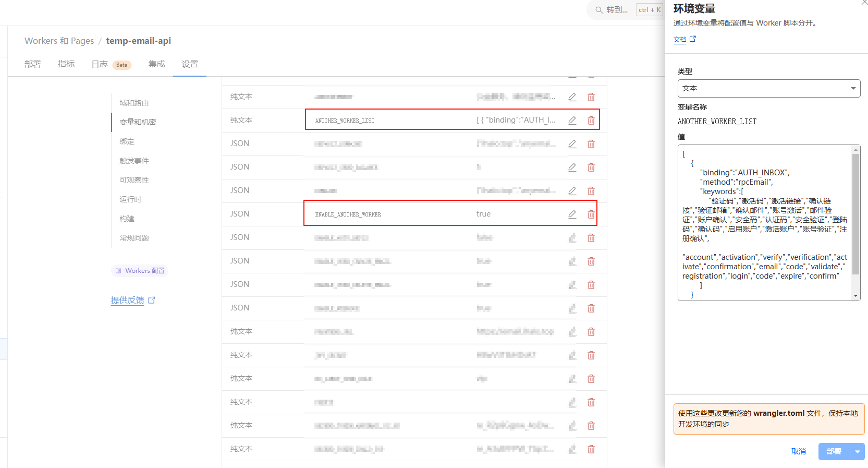Open external link icon beside 文档
The image size is (868, 468).
pyautogui.click(x=693, y=39)
